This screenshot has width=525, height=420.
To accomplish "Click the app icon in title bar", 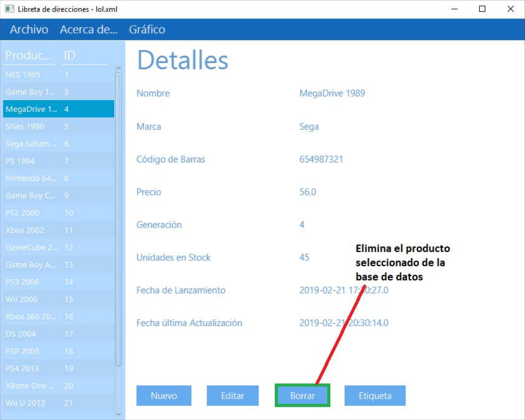I will coord(9,9).
